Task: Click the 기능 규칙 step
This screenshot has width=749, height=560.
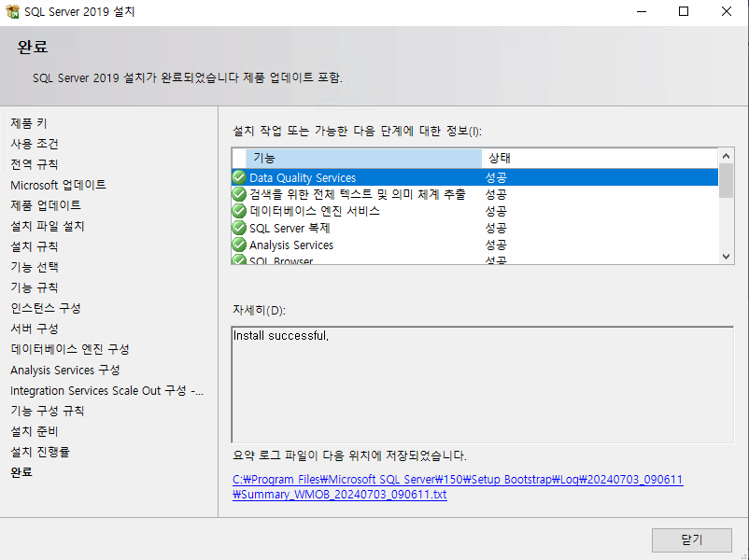Action: (x=35, y=287)
